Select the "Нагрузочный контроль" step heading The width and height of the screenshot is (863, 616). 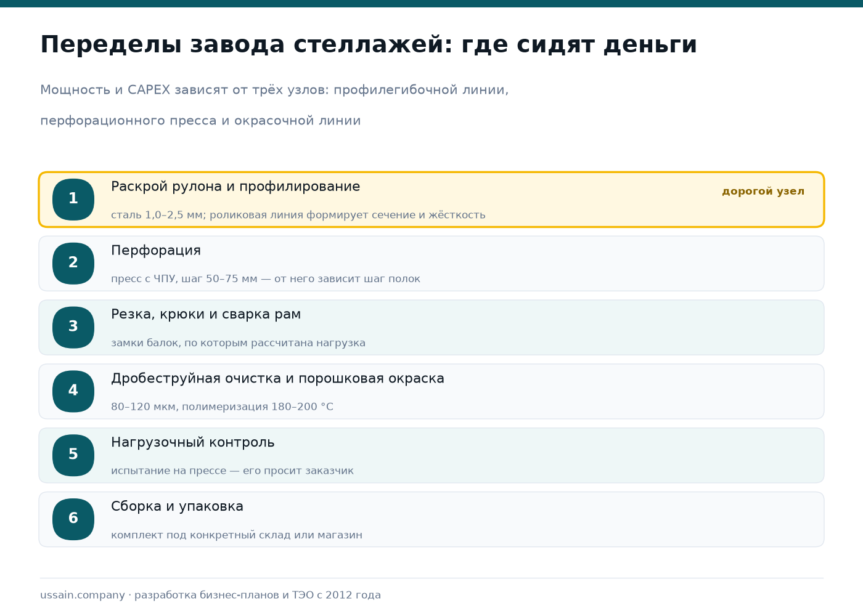point(193,443)
